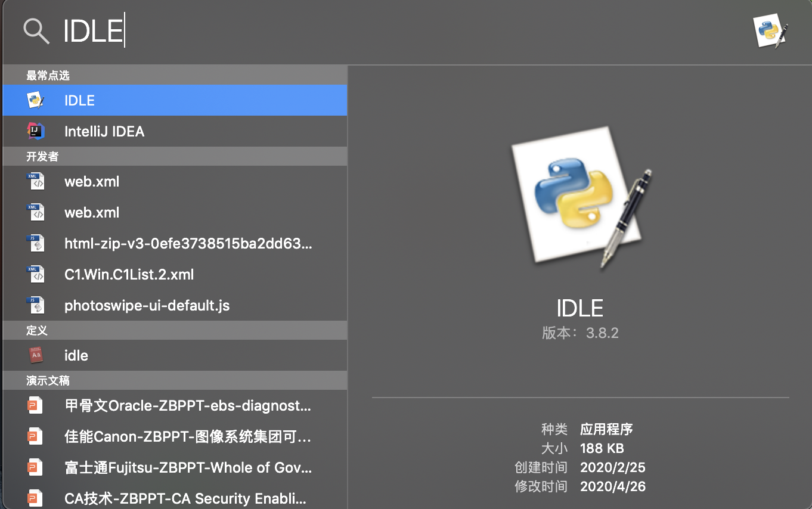The image size is (812, 509).
Task: Click the IDLE title in the preview pane
Action: 580,308
